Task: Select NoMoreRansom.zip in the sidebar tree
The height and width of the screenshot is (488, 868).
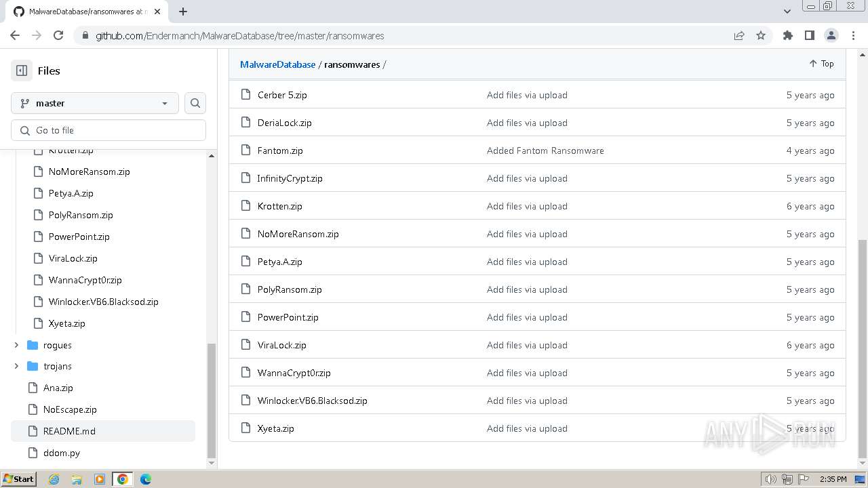Action: click(x=90, y=171)
